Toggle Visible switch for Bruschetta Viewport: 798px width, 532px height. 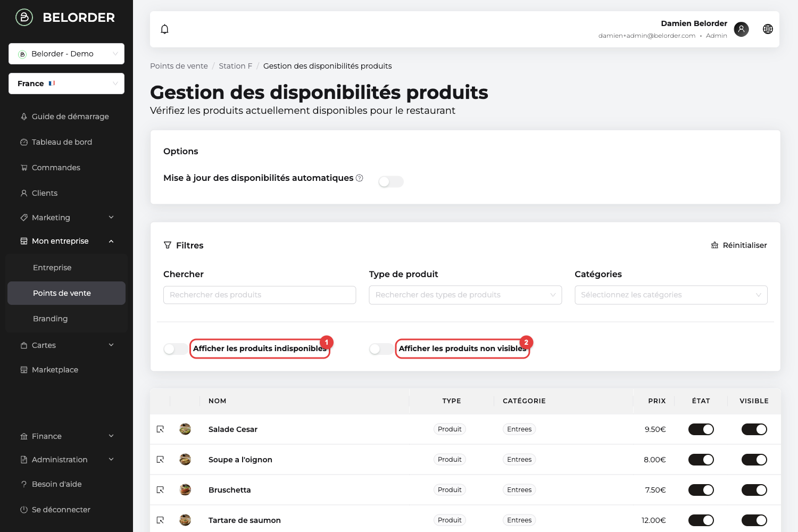[x=754, y=490]
